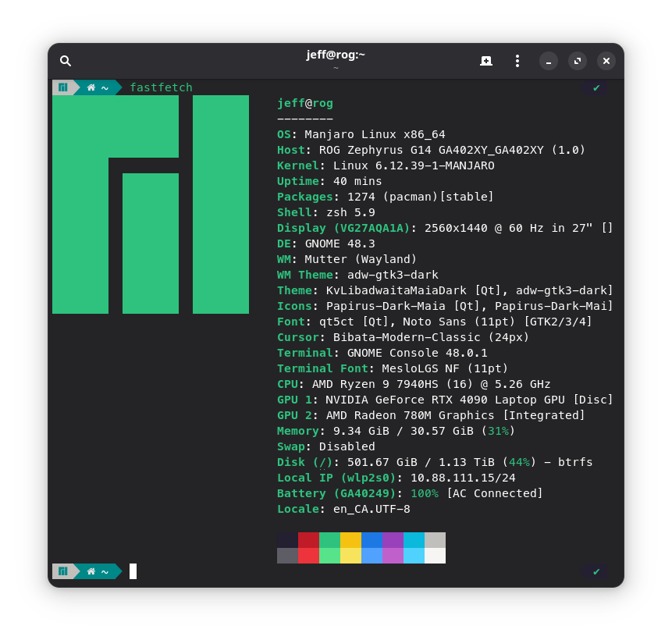Click the purple swatch in the top palette row
This screenshot has width=672, height=640.
click(x=393, y=540)
